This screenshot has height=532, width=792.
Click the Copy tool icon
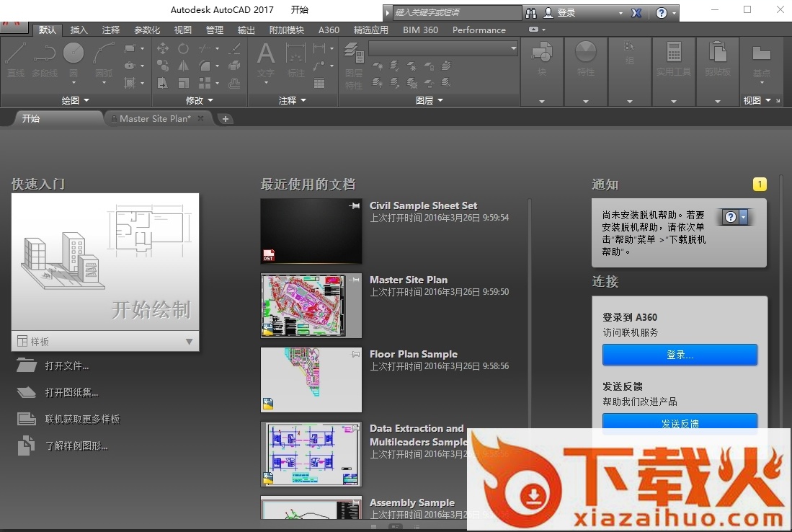pos(163,66)
